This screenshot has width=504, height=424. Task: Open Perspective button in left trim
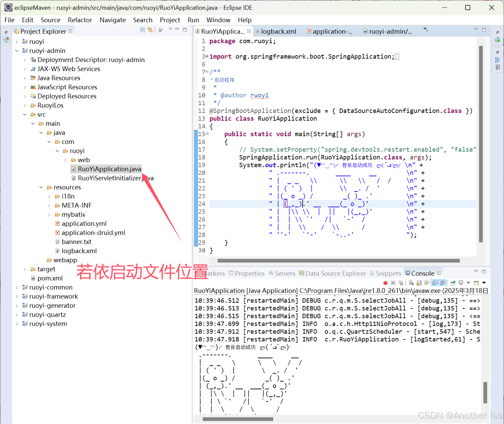point(6,40)
